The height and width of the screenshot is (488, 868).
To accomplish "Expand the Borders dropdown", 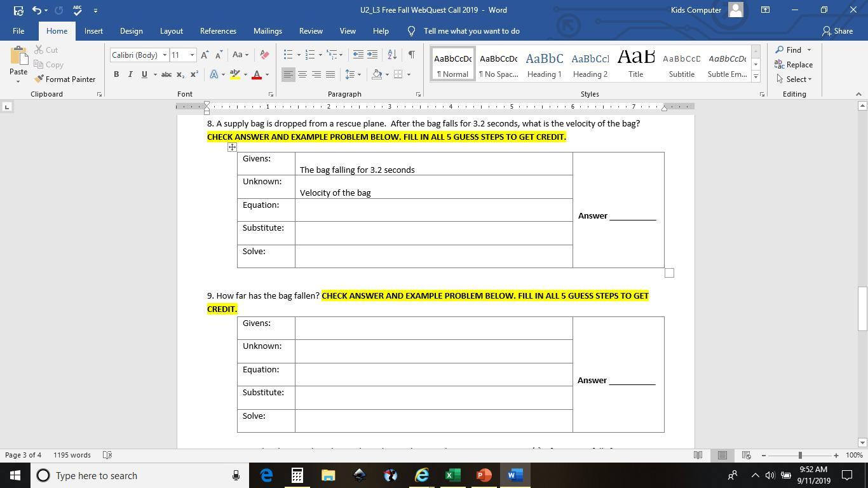I will pos(409,75).
